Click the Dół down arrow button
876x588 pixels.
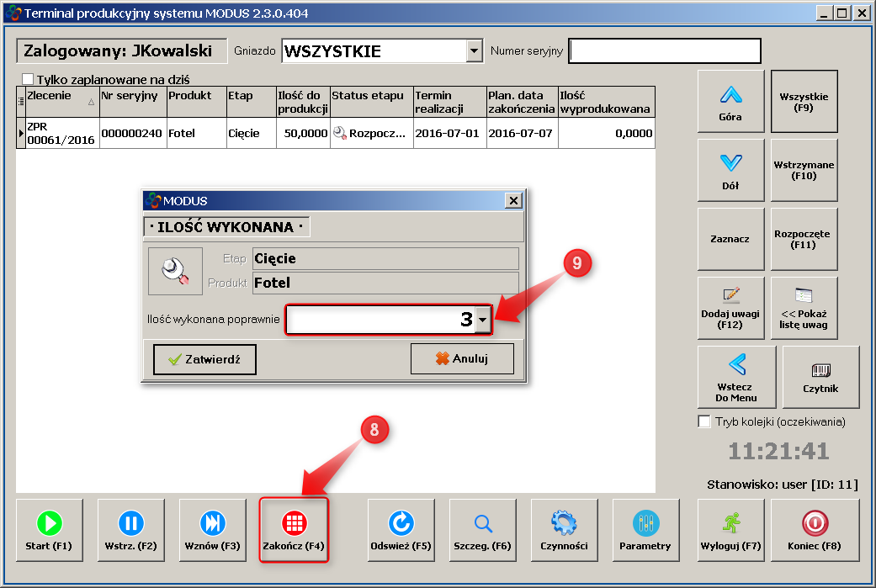730,170
